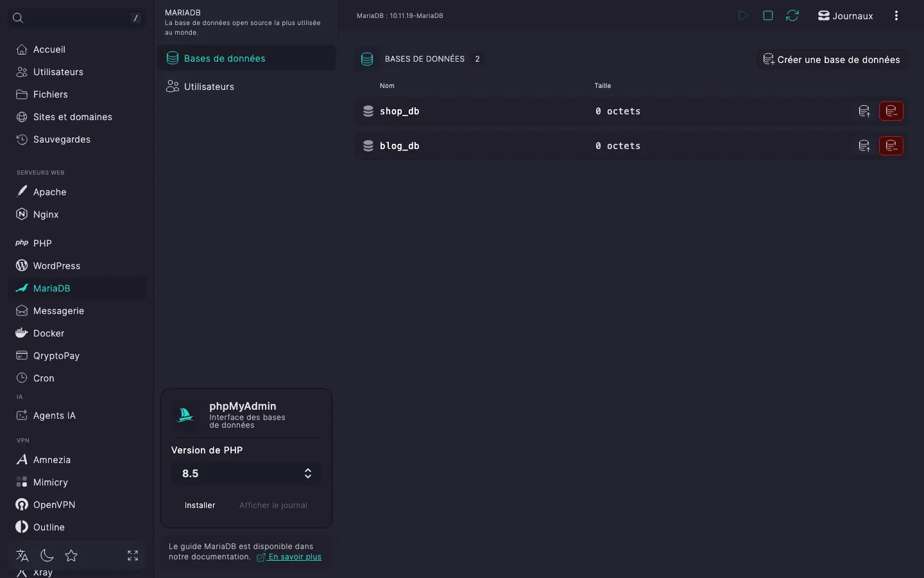Open the En savoir plus link
Viewport: 924px width, 578px height.
point(289,557)
